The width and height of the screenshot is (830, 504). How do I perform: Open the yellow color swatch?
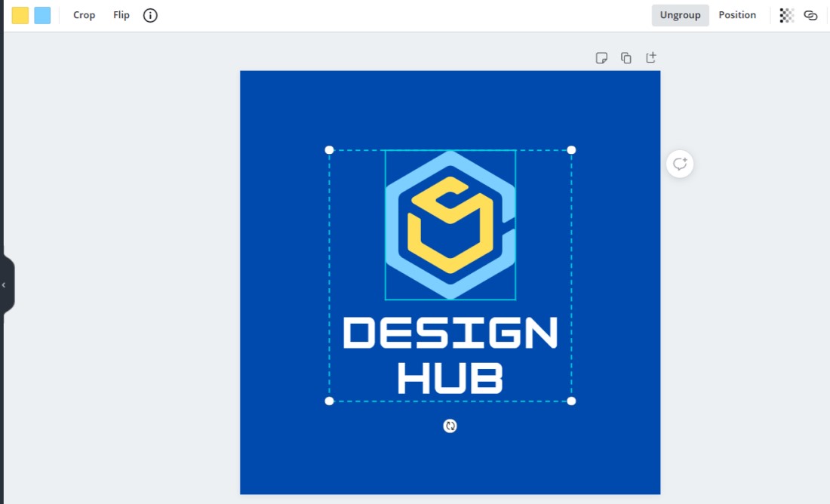tap(20, 15)
